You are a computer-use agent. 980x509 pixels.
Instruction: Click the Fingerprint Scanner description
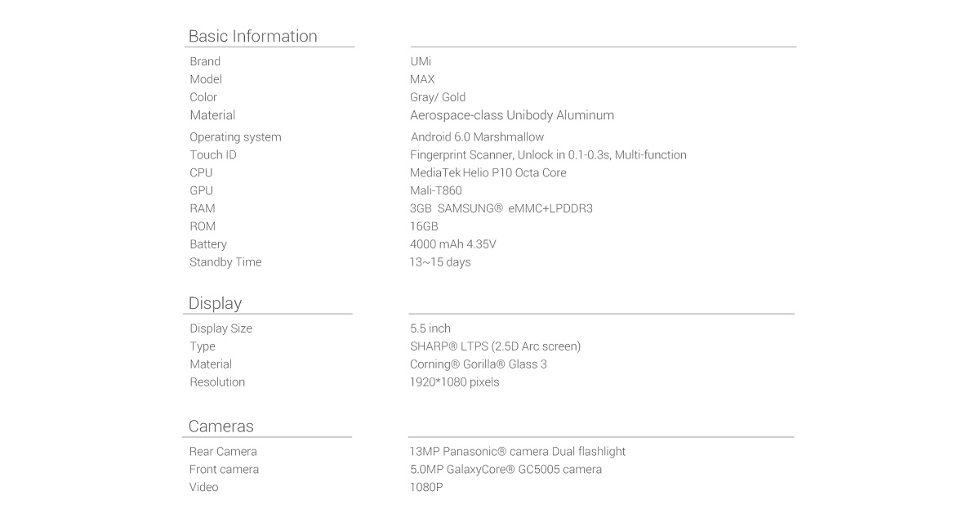click(548, 155)
